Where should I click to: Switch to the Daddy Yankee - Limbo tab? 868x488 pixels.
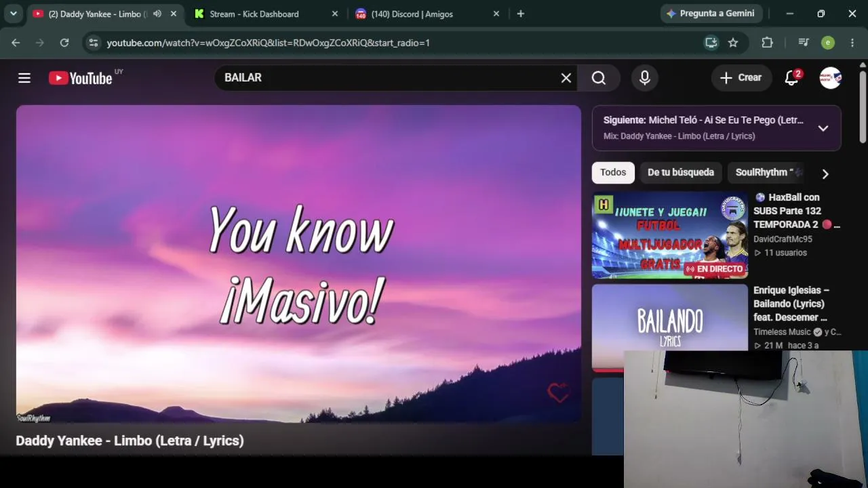coord(98,14)
